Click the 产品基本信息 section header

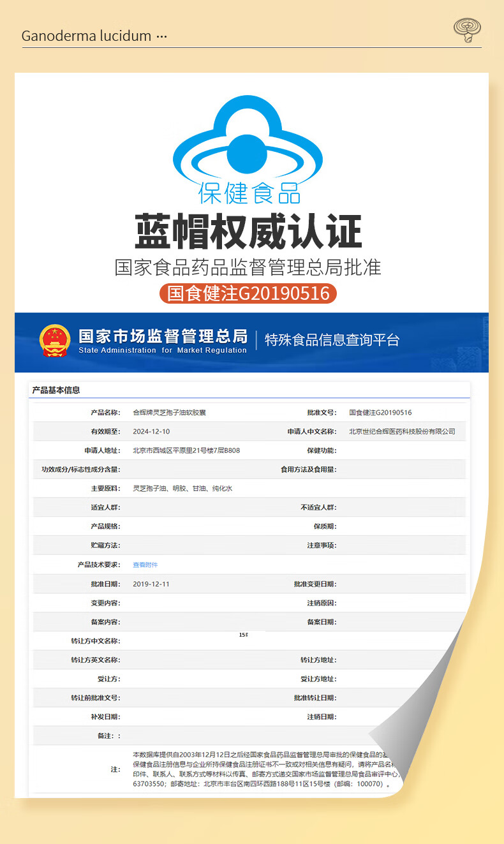pos(56,390)
